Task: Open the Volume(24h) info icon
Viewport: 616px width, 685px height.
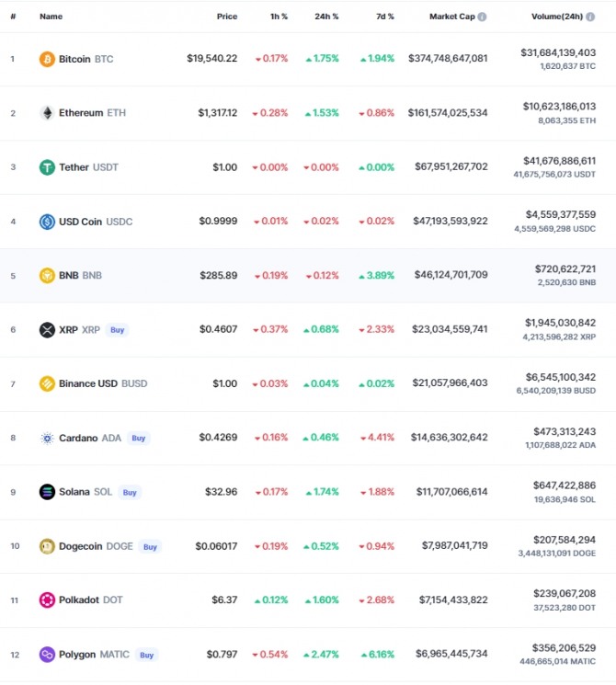Action: [590, 17]
